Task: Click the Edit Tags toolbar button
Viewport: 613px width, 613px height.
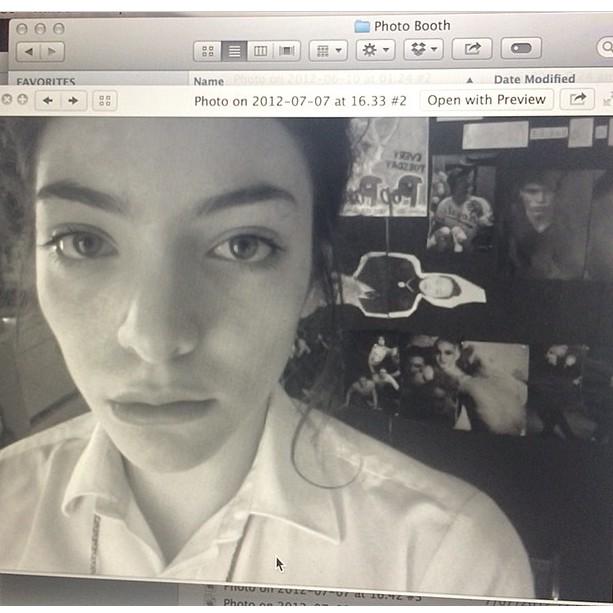Action: [x=521, y=48]
